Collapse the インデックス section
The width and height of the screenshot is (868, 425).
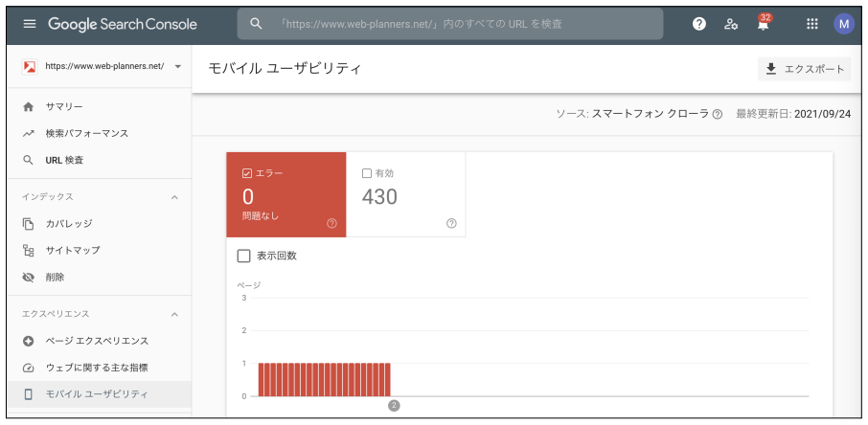[174, 197]
